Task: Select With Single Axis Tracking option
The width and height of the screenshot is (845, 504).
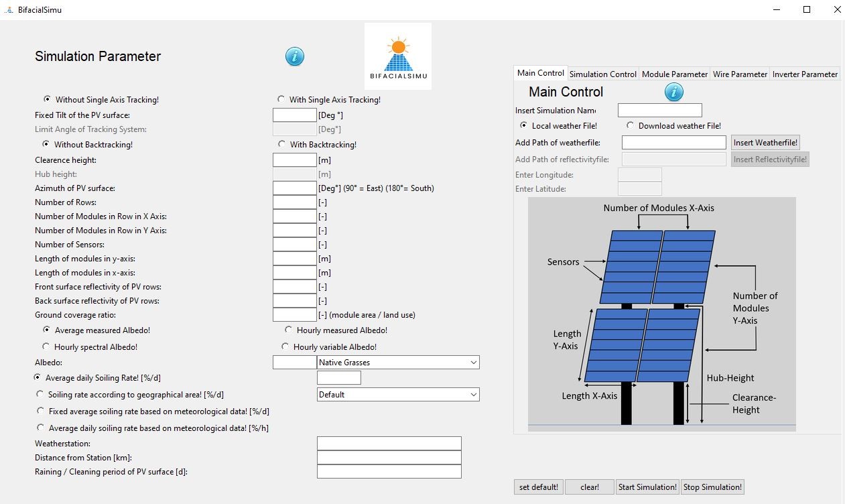Action: 281,99
